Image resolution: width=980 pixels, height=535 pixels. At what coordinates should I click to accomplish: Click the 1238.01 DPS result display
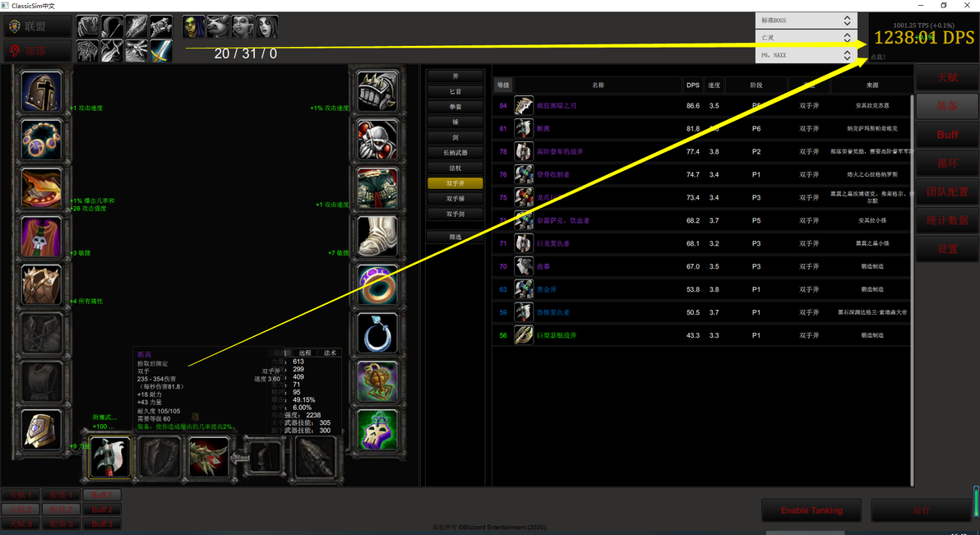(x=923, y=38)
